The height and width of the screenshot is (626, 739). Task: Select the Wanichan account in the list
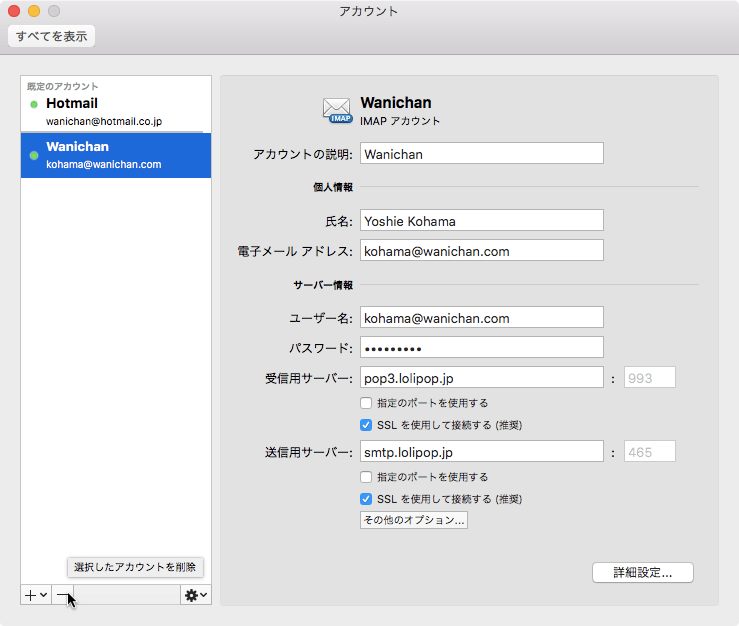point(115,156)
